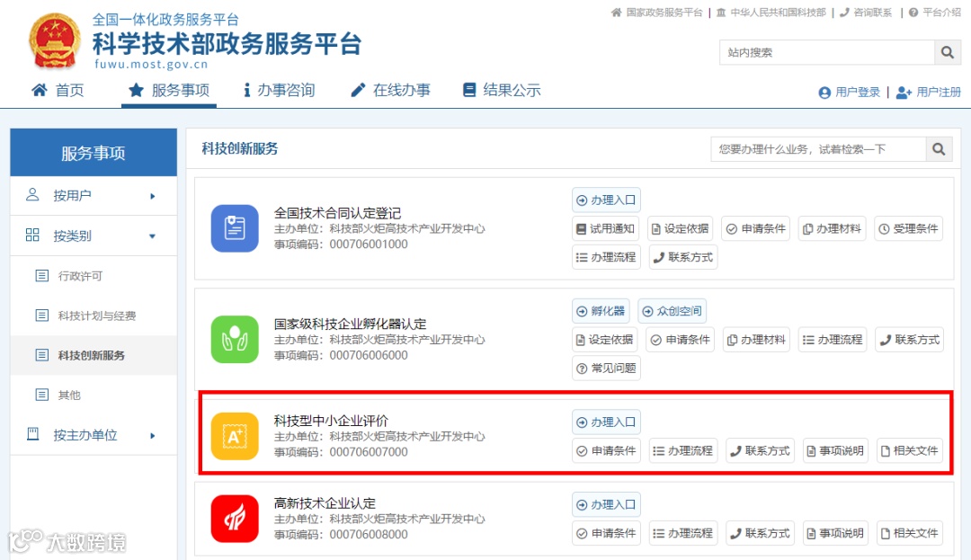Click 申请条件 for 国家级科技企业孵化器认定

coord(680,340)
